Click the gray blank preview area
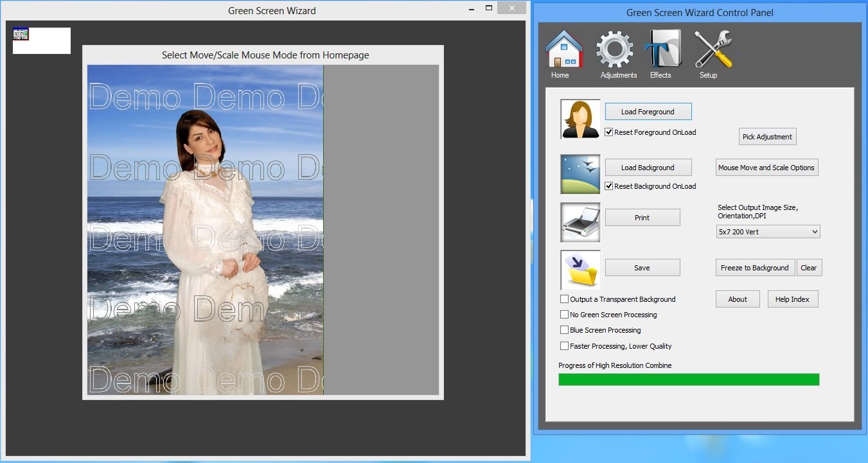 (381, 229)
